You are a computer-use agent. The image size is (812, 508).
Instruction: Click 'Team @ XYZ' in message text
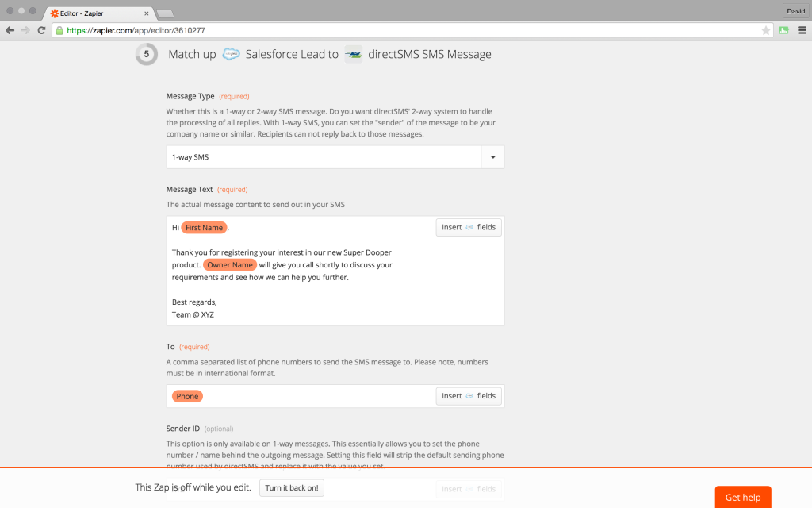point(193,314)
